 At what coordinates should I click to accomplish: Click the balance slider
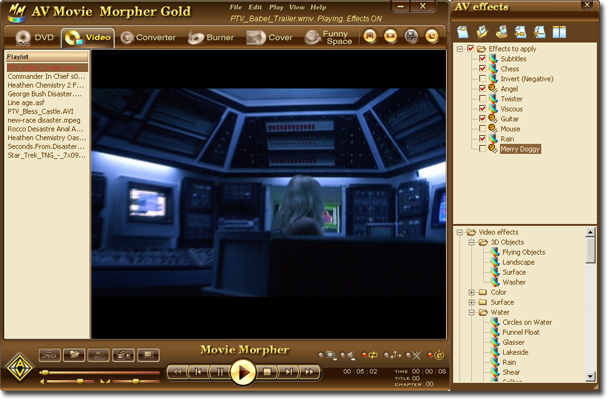136,382
